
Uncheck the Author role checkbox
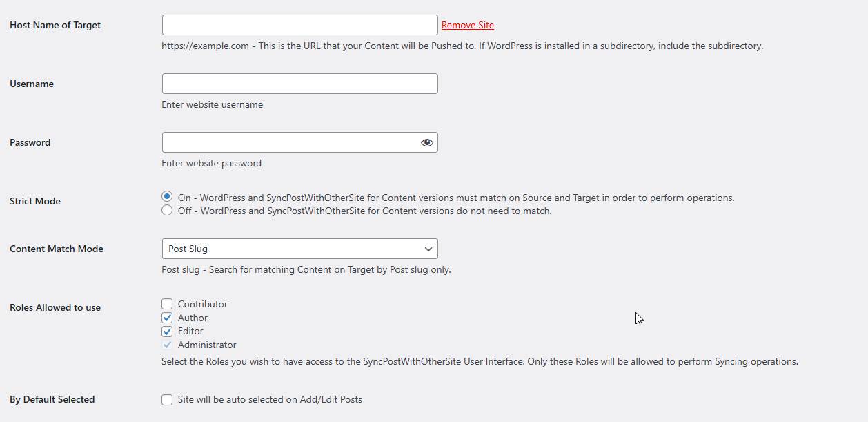[167, 318]
